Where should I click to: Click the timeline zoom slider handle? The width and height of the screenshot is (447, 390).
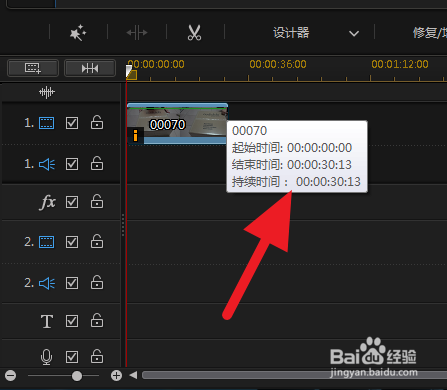[x=77, y=376]
